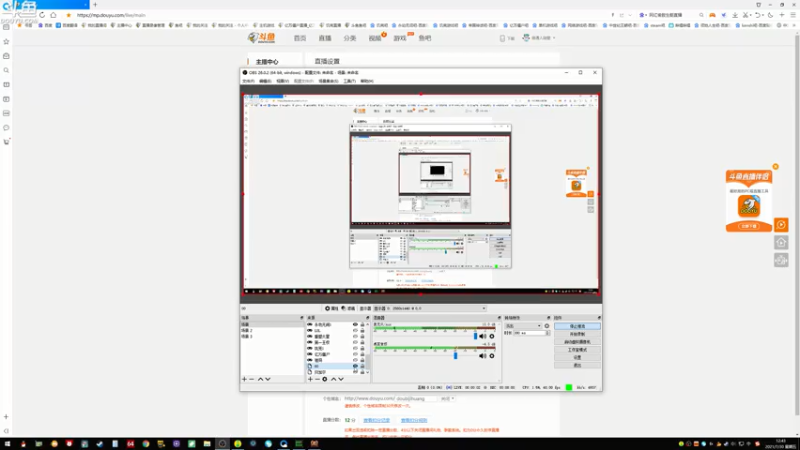800x450 pixels.
Task: Adjust transition duration spinner
Action: click(547, 333)
